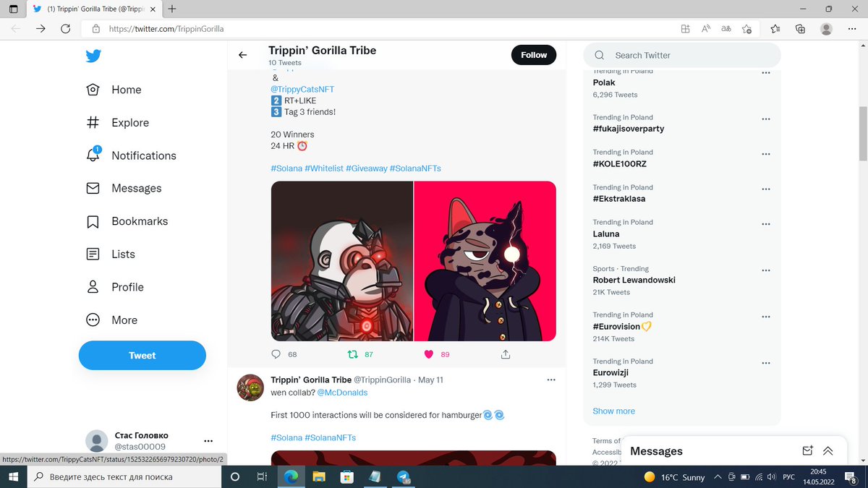Open the cat NFT image on pink background
Image resolution: width=868 pixels, height=488 pixels.
[485, 261]
